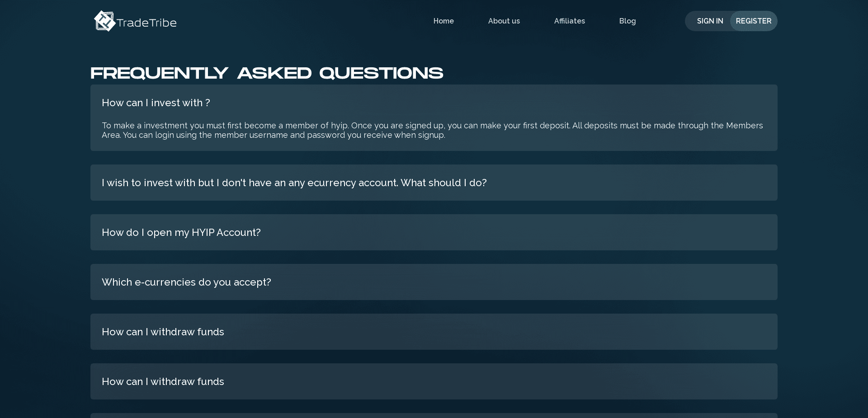Image resolution: width=868 pixels, height=418 pixels.
Task: Select the "How can I invest with ?" title
Action: pyautogui.click(x=156, y=103)
